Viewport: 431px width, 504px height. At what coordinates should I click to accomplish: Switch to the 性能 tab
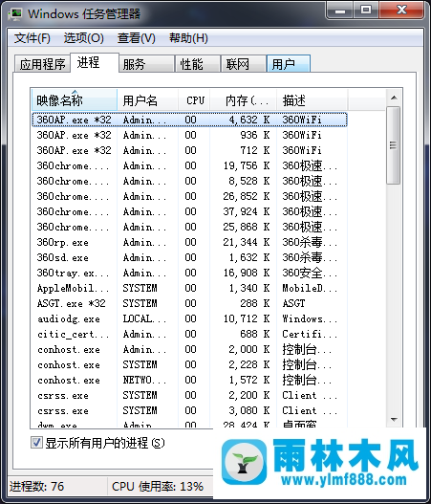(198, 64)
